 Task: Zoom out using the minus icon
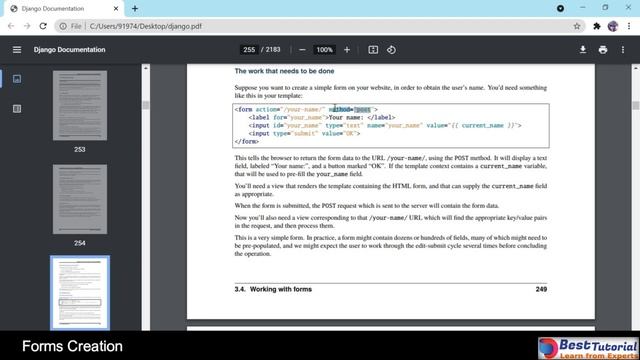[x=302, y=50]
